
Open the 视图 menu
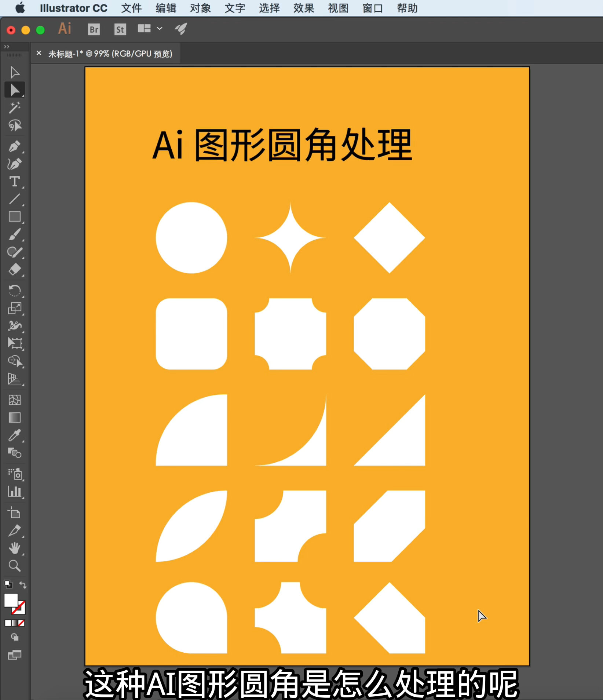tap(338, 8)
